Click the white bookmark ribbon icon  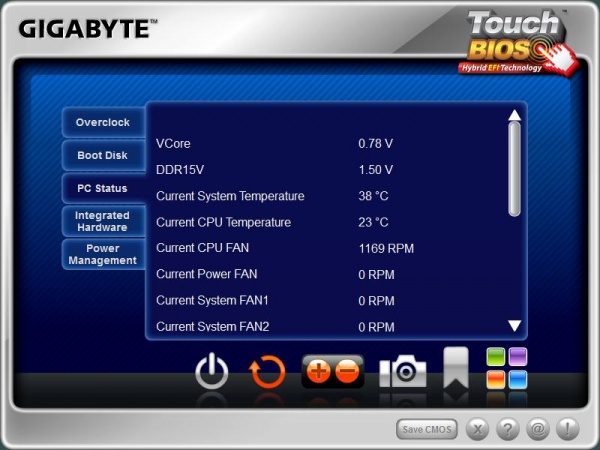[456, 368]
